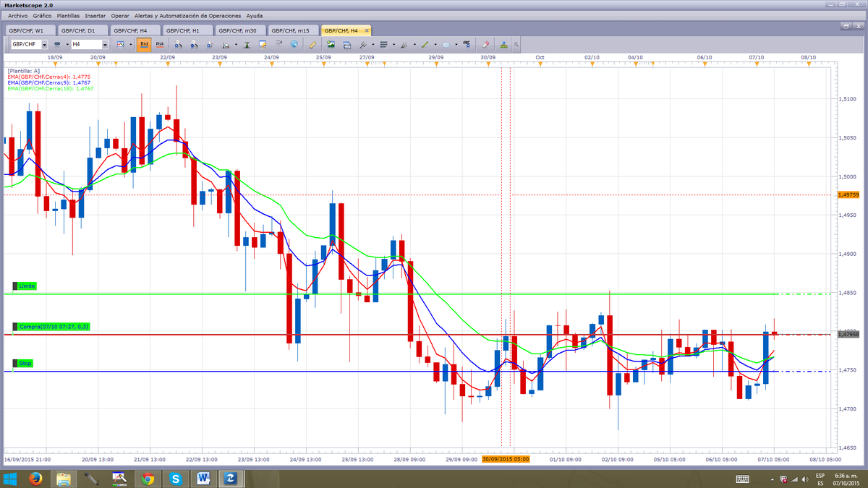The height and width of the screenshot is (488, 868).
Task: Click the add indicator picture icon
Action: [331, 44]
